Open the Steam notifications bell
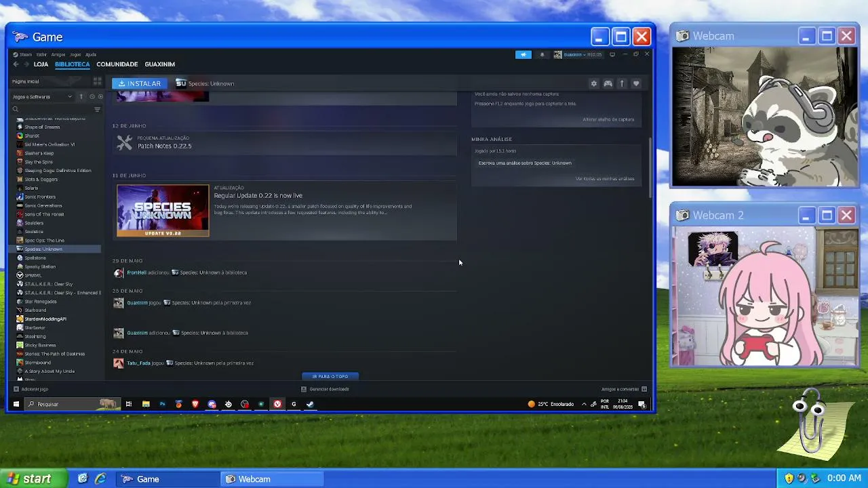 click(x=542, y=54)
